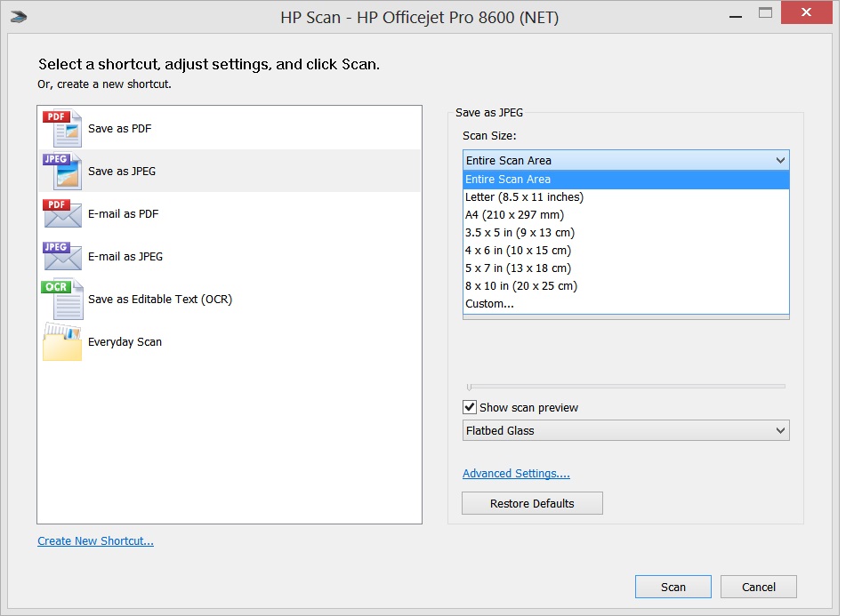Maximize the HP Scan window

(x=765, y=13)
